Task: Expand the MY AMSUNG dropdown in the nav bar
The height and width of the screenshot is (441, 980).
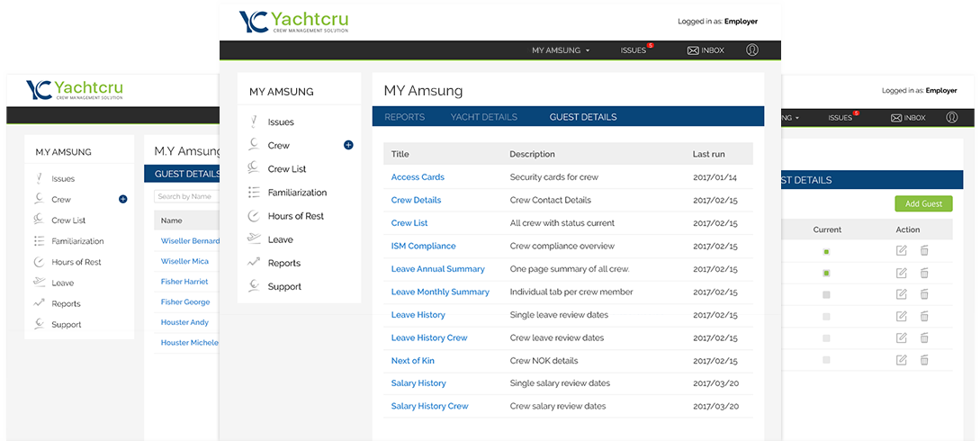Action: (x=561, y=50)
